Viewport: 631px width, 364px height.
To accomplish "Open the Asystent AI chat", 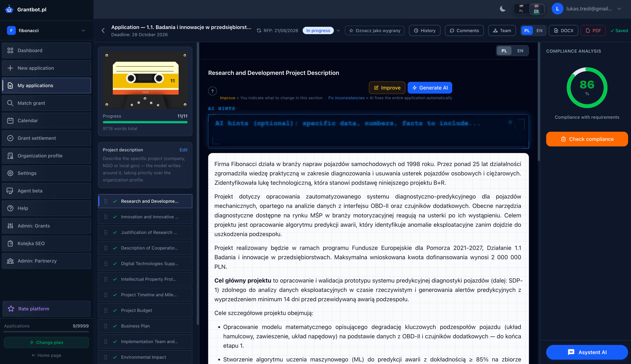I will [587, 352].
